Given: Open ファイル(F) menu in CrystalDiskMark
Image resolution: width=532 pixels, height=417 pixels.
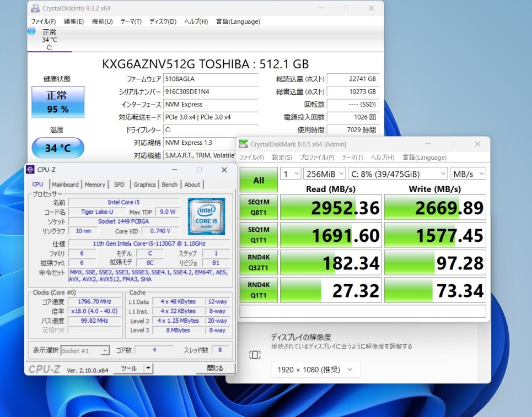Looking at the screenshot, I should [252, 158].
